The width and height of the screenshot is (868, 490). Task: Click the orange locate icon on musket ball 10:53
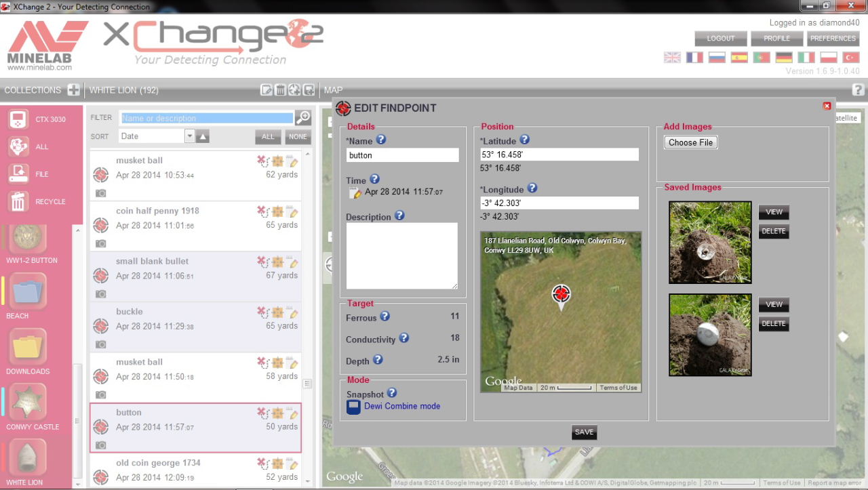pyautogui.click(x=277, y=161)
